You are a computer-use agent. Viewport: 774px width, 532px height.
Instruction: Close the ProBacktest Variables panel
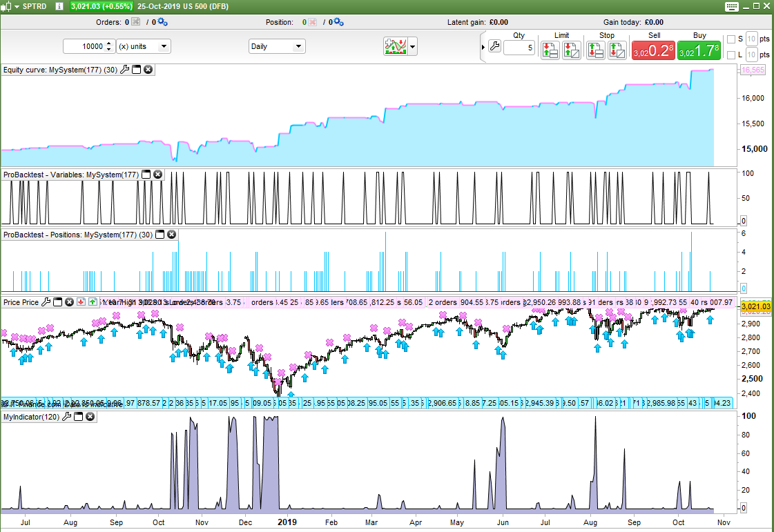tap(157, 175)
